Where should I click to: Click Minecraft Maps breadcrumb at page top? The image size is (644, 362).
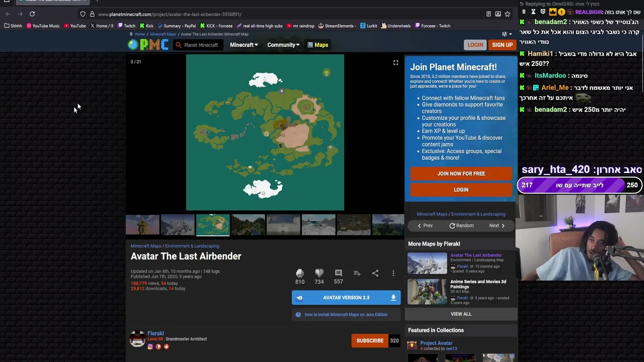pyautogui.click(x=163, y=34)
